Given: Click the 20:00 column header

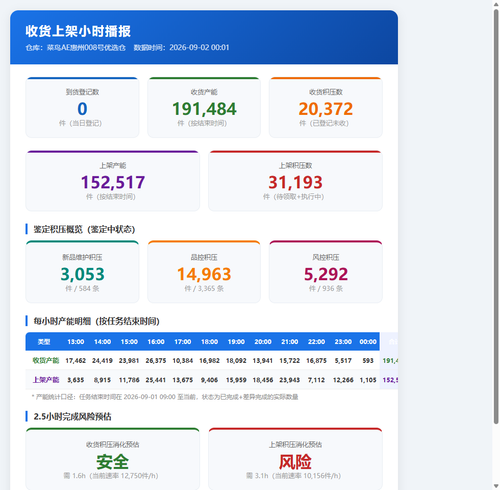Looking at the screenshot, I should tap(263, 342).
